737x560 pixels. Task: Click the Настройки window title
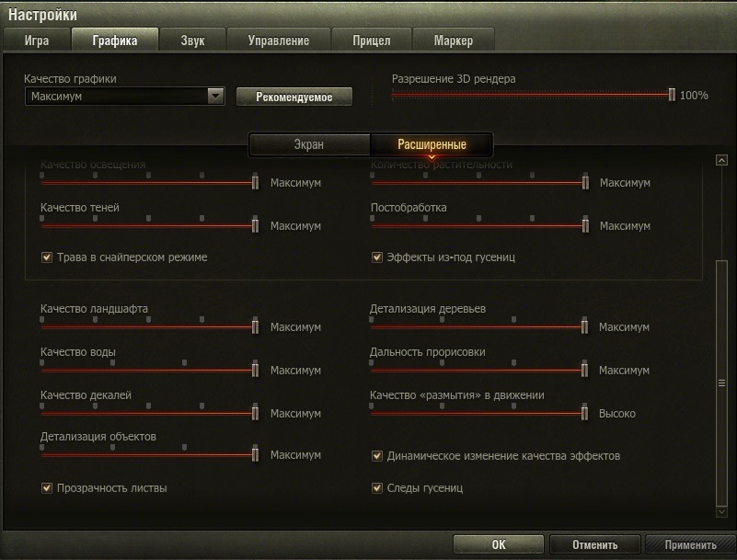pos(42,15)
